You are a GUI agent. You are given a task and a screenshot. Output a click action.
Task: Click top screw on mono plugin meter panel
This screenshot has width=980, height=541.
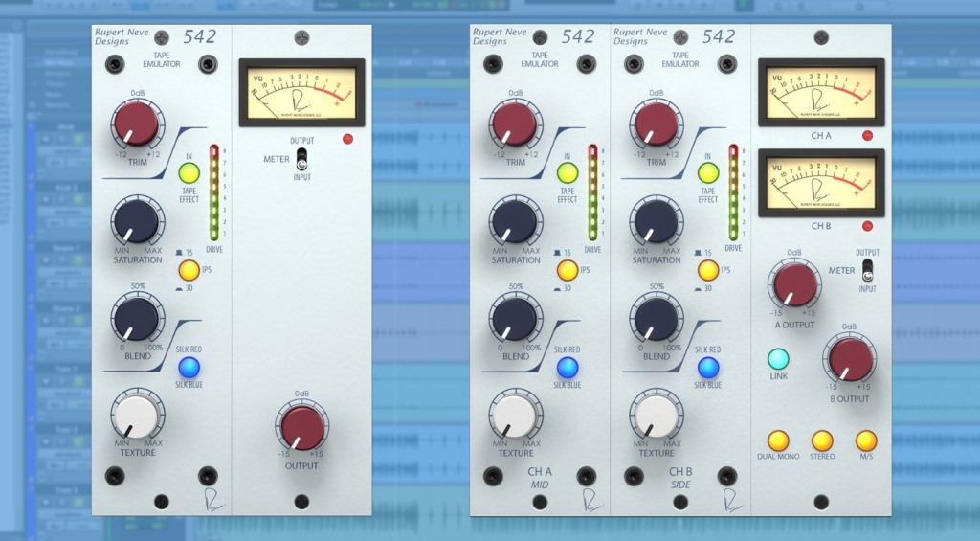coord(301,38)
